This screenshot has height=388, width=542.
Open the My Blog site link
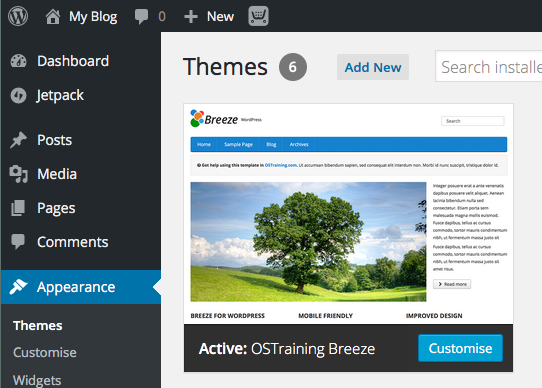click(x=93, y=16)
